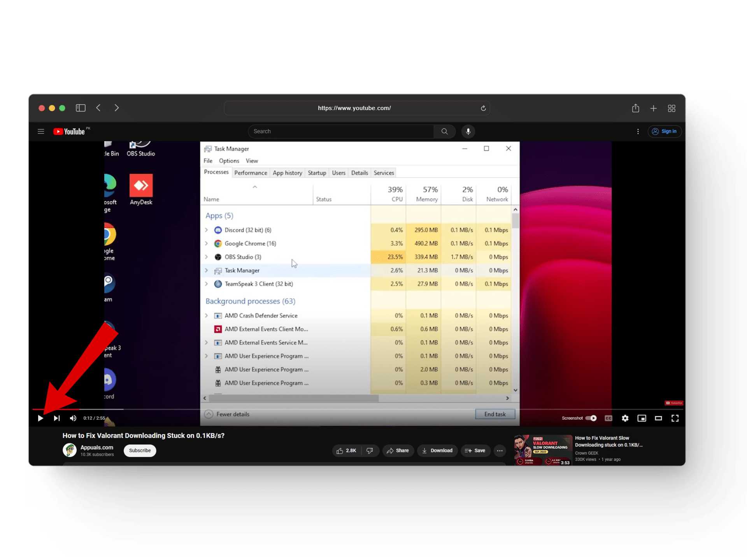Enter fullscreen mode
The image size is (747, 560).
[x=675, y=418]
